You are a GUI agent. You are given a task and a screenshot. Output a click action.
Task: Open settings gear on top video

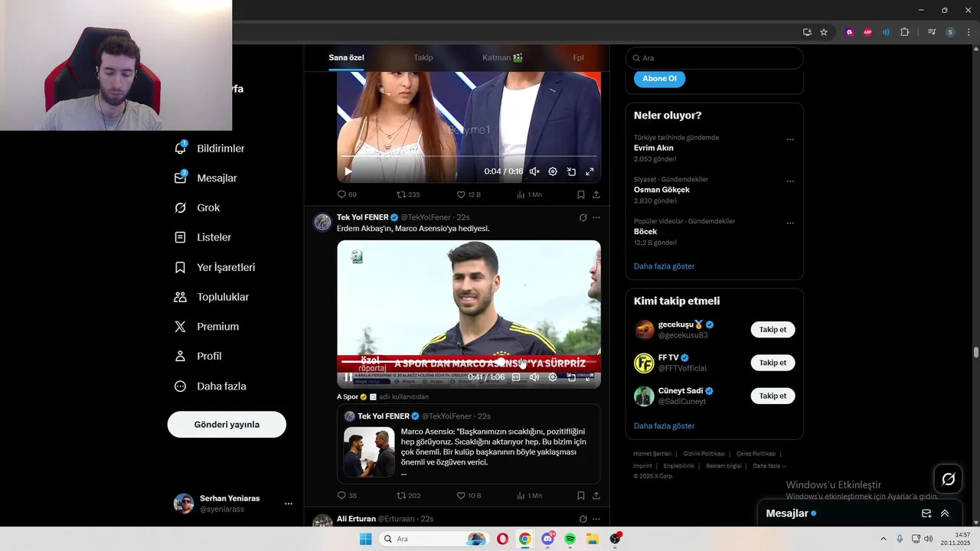click(x=553, y=171)
